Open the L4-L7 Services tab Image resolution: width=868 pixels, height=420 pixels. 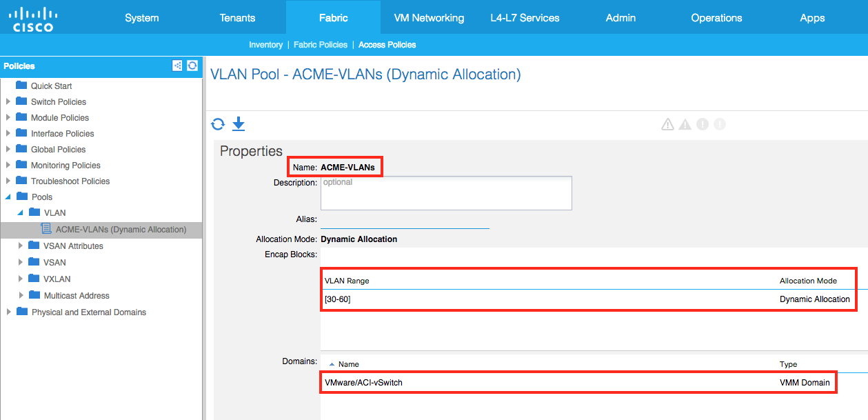[x=525, y=18]
